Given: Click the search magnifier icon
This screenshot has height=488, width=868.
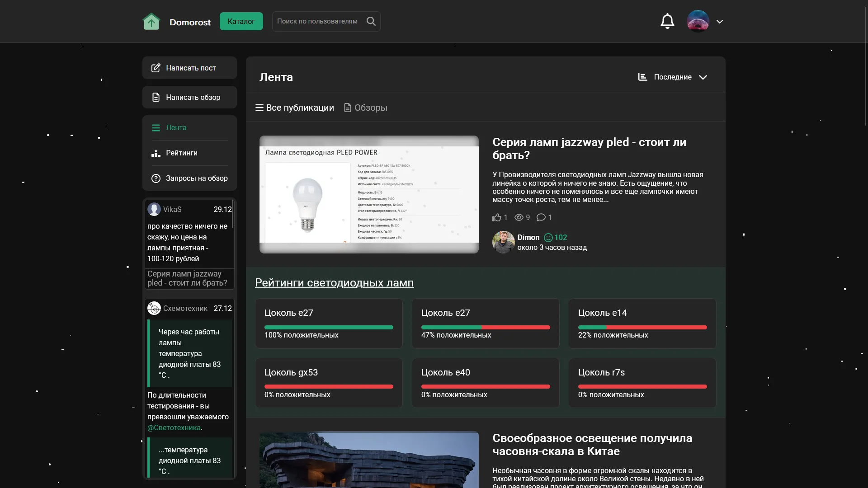Looking at the screenshot, I should pos(371,21).
